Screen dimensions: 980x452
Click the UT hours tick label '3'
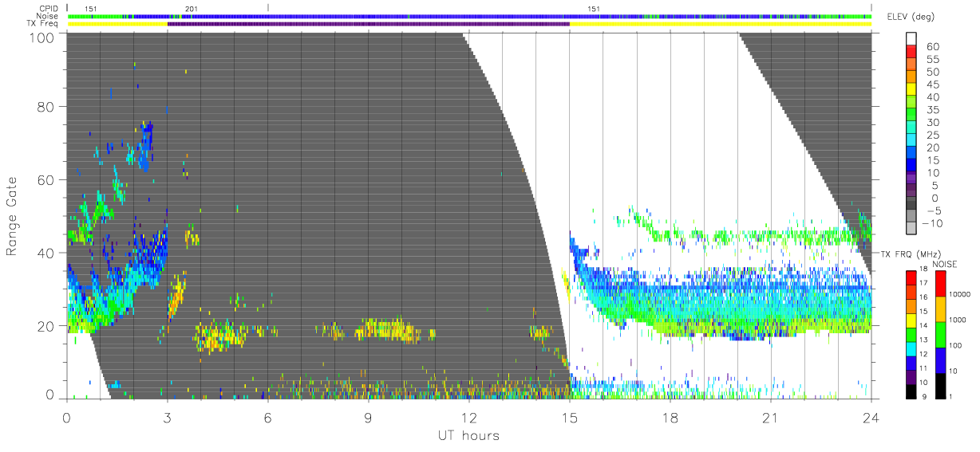167,418
